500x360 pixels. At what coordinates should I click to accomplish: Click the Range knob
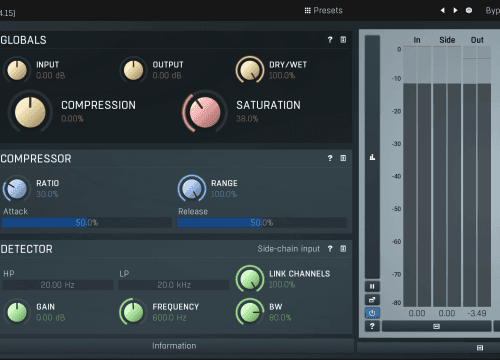coord(192,189)
